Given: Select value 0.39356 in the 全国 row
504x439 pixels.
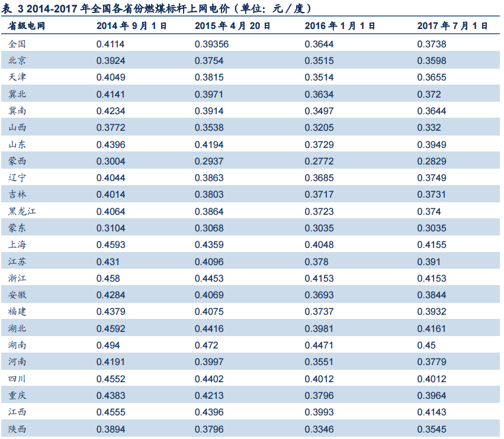Looking at the screenshot, I should click(211, 44).
